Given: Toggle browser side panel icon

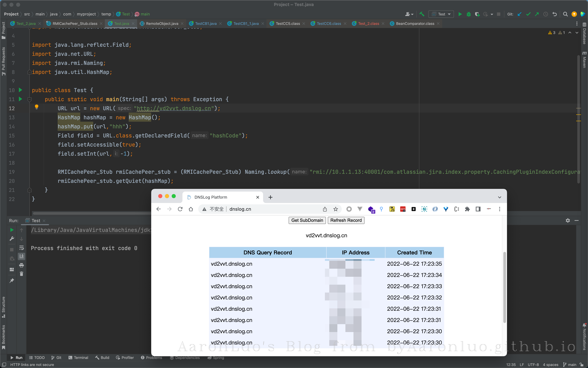Looking at the screenshot, I should 478,209.
